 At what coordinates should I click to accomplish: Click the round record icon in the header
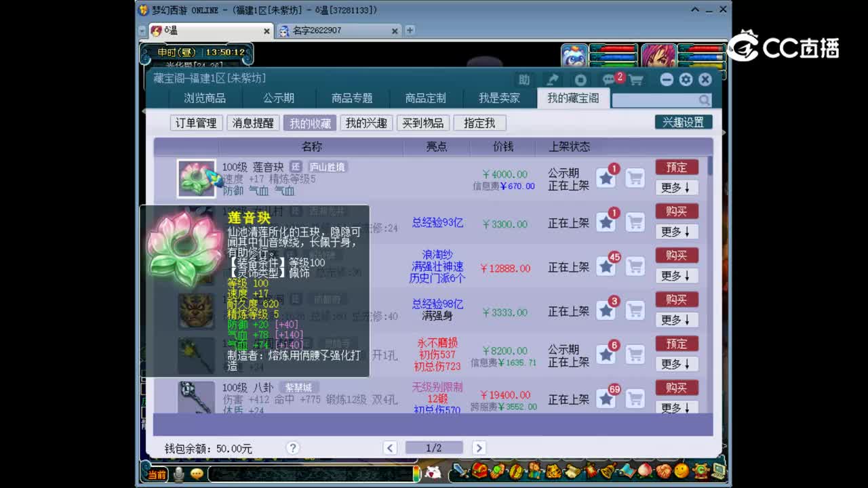[x=580, y=79]
